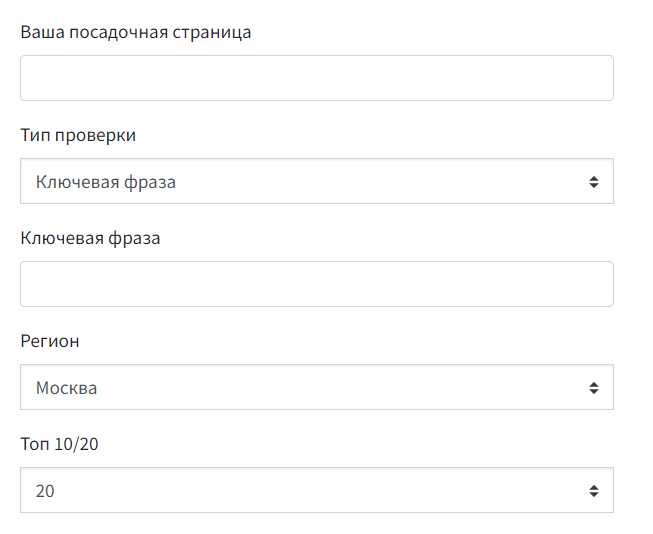Click "Ключевая фраза" label above the empty input
The height and width of the screenshot is (534, 653).
[90, 238]
